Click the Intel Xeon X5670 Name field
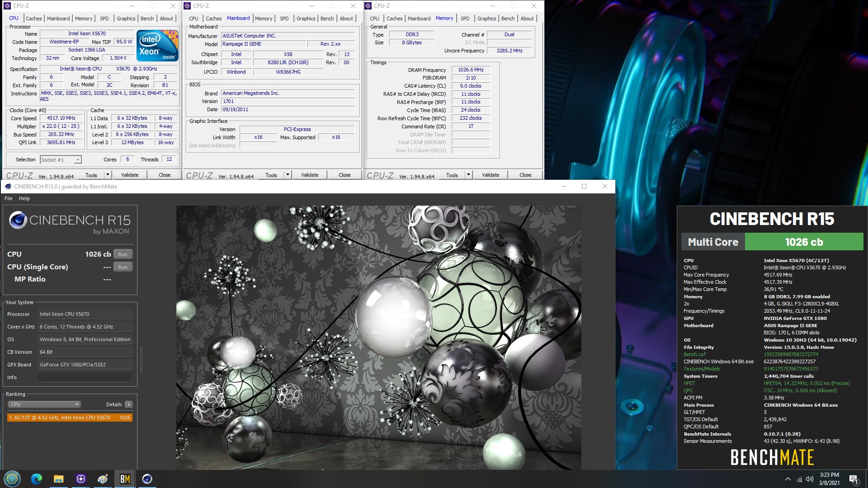Viewport: 868px width, 488px height. [x=87, y=33]
